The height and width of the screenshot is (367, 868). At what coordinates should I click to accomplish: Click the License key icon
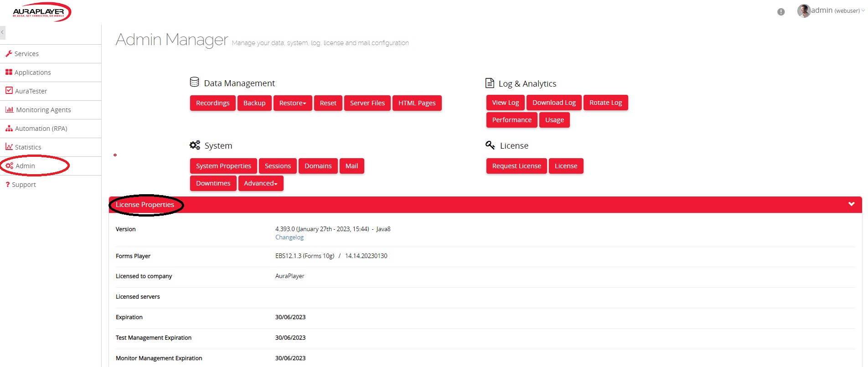click(x=490, y=145)
